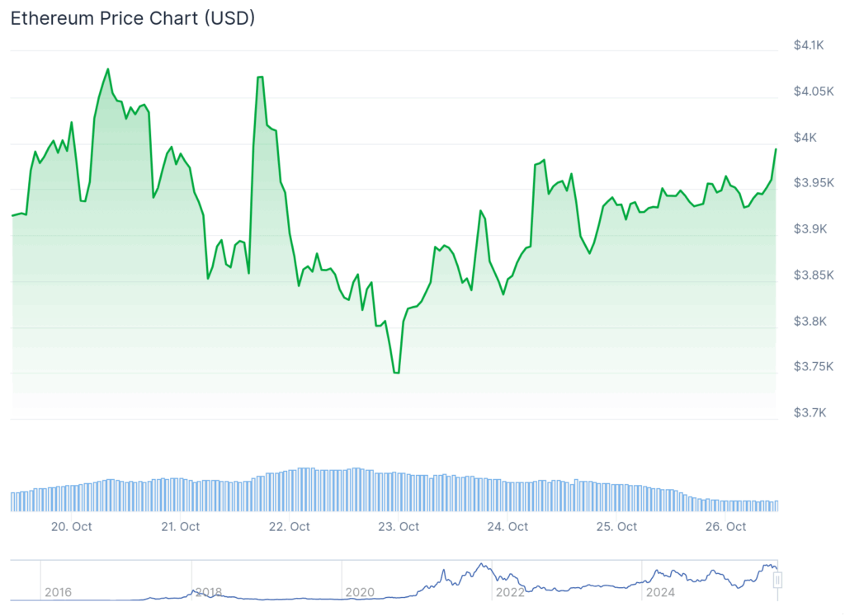The width and height of the screenshot is (845, 616).
Task: Click 2022 in the history navigator
Action: [x=510, y=592]
